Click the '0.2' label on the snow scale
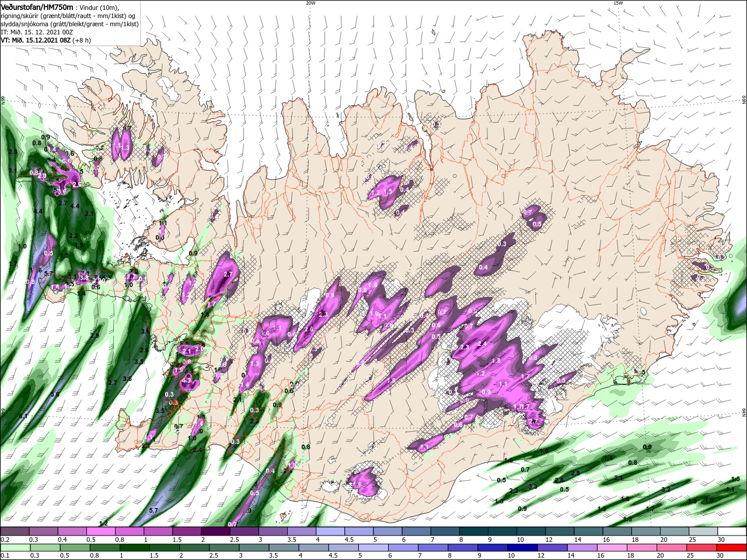Viewport: 747px width, 560px height. pos(5,540)
